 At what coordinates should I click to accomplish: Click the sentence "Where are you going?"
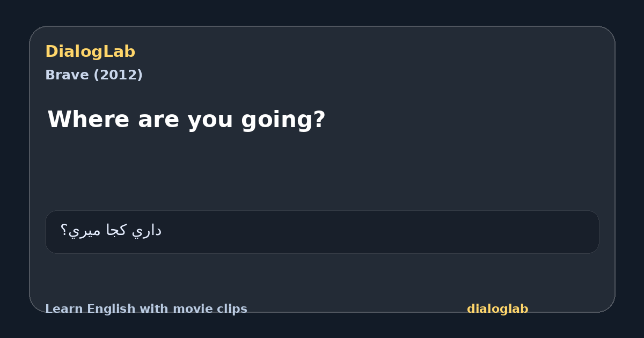click(186, 119)
